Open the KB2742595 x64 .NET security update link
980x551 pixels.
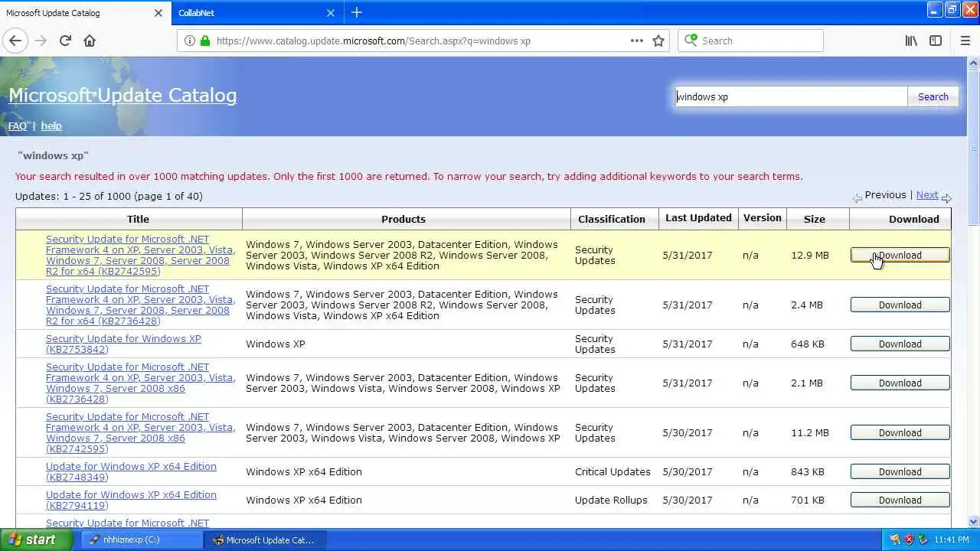pyautogui.click(x=141, y=256)
